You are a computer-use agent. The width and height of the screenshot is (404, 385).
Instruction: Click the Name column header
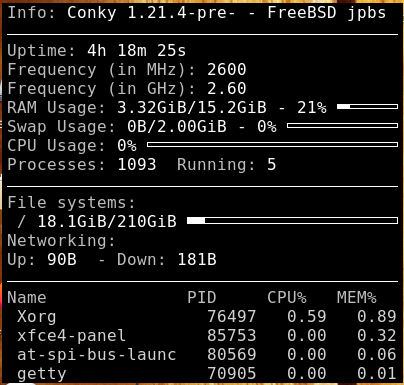27,298
